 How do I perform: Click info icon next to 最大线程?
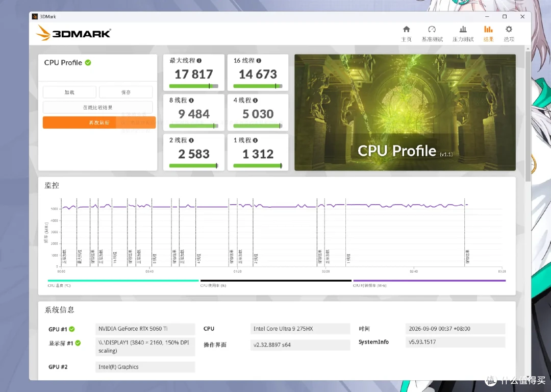[x=199, y=60]
